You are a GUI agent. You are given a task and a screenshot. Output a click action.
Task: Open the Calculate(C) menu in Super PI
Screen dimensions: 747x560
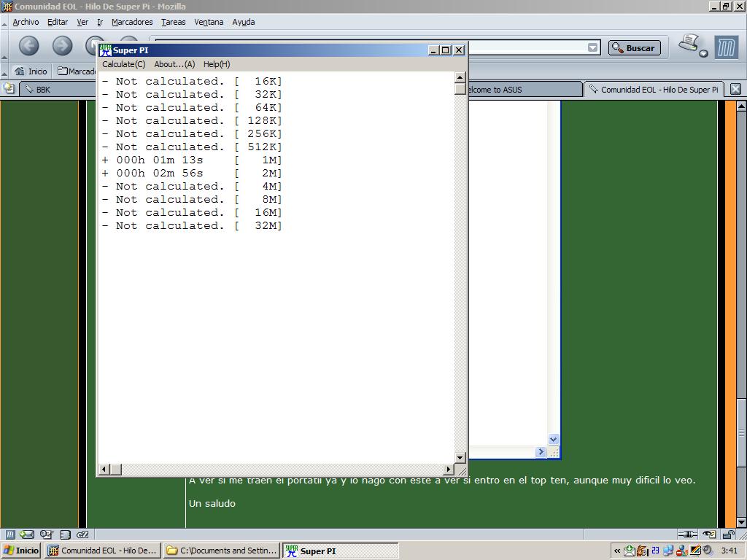pyautogui.click(x=123, y=64)
